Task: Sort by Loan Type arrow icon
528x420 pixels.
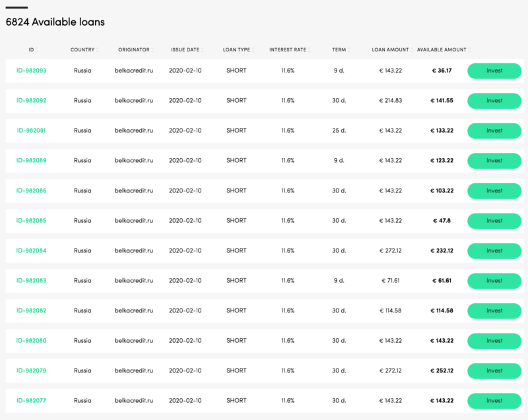Action: (x=253, y=49)
